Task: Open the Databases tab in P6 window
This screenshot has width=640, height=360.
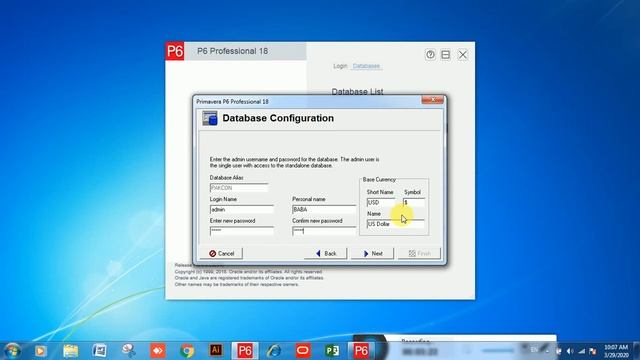Action: tap(366, 66)
